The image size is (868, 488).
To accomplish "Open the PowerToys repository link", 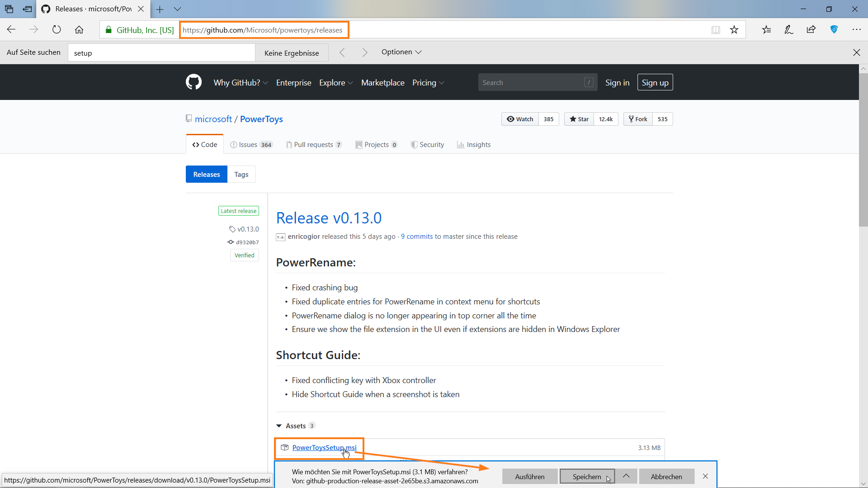I will click(261, 119).
